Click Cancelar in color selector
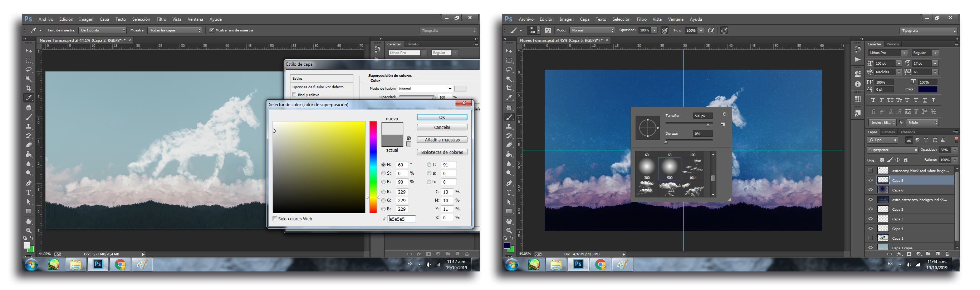 (x=442, y=127)
